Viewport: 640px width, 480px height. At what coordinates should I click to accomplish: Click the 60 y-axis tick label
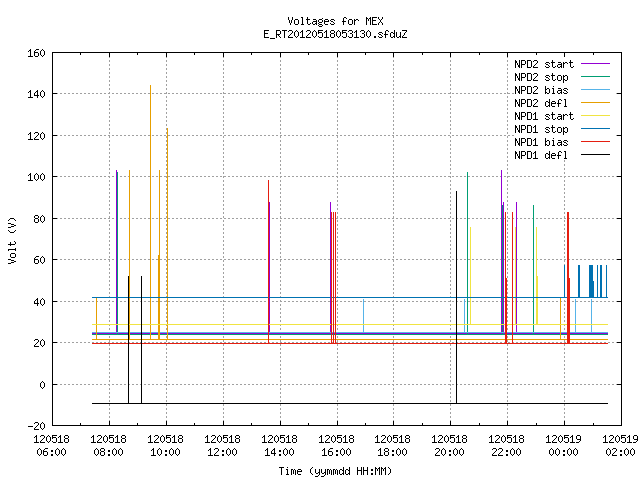tap(39, 260)
